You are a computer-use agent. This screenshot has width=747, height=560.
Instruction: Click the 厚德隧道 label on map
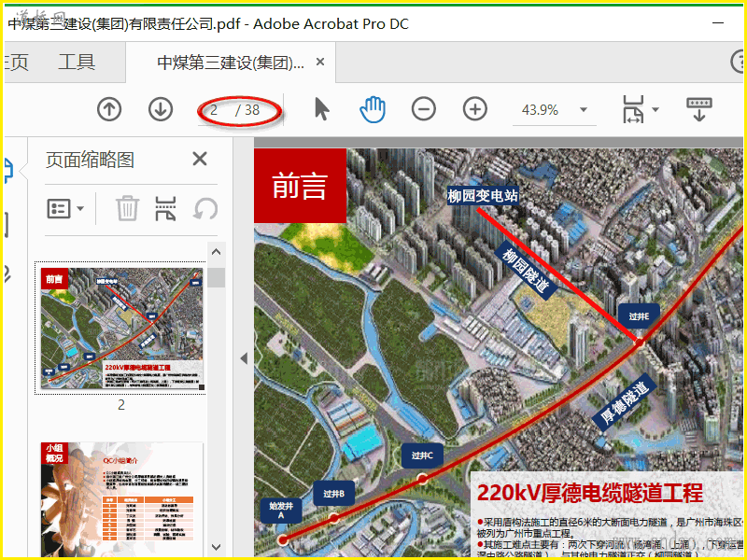[625, 402]
